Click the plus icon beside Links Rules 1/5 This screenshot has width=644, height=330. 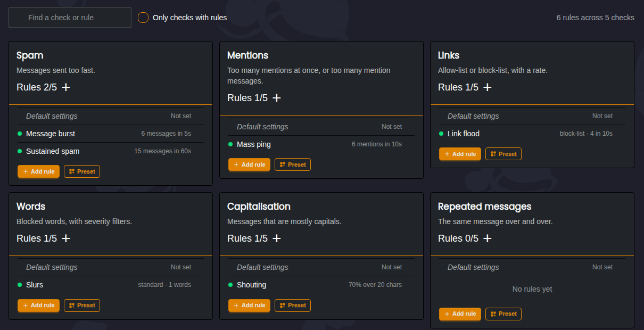tap(488, 87)
